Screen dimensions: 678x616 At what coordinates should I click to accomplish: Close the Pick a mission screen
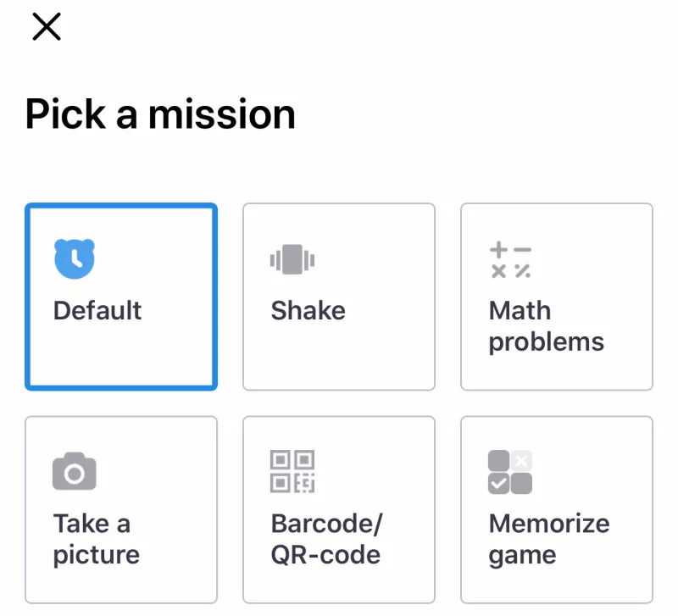tap(47, 27)
